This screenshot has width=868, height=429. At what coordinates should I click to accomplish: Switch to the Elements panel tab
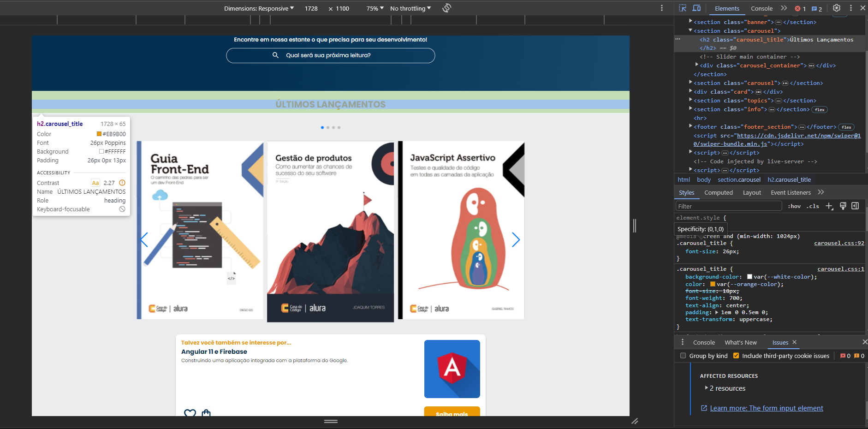click(x=727, y=8)
